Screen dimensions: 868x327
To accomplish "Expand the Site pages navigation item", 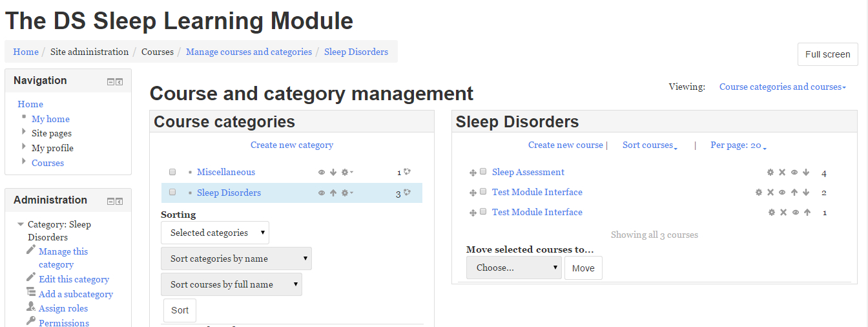I will (24, 133).
